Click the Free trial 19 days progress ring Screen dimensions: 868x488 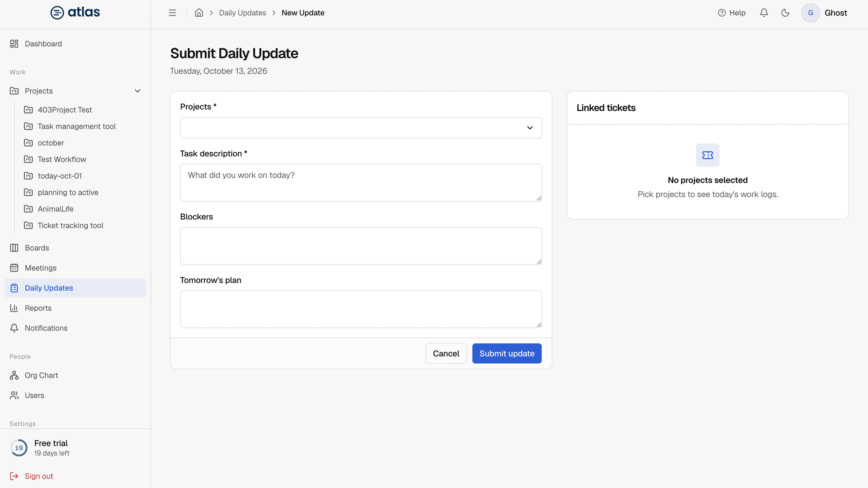coord(19,448)
